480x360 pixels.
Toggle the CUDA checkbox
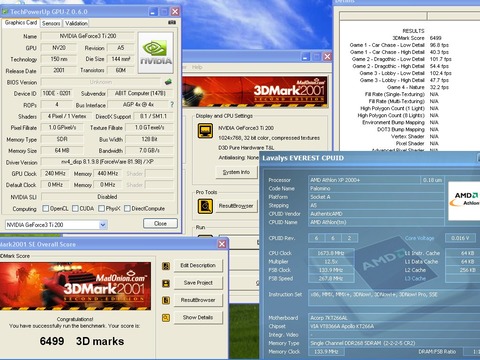75,209
